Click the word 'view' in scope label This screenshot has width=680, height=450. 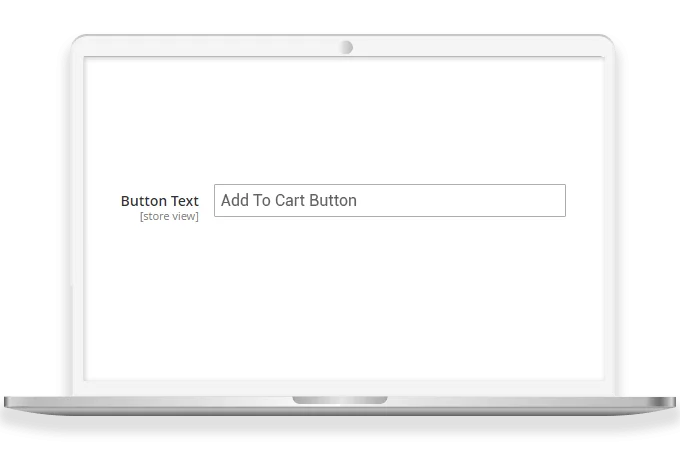(x=185, y=216)
